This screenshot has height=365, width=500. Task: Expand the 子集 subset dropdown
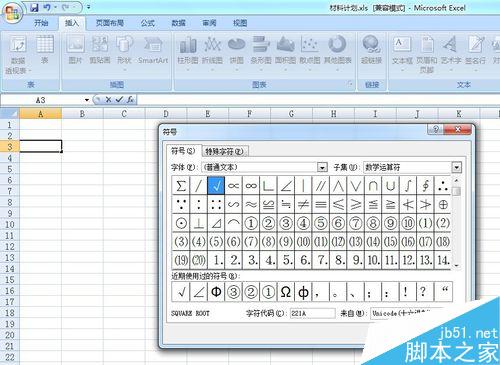[x=456, y=167]
